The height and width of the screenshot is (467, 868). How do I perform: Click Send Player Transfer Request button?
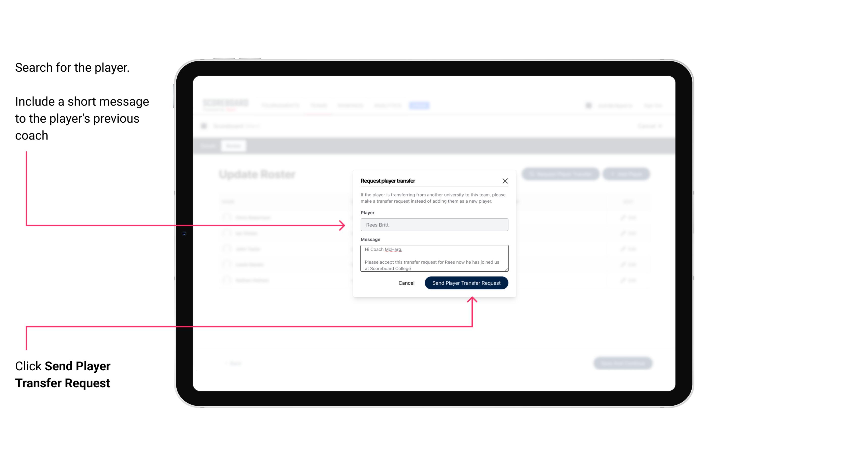coord(466,282)
